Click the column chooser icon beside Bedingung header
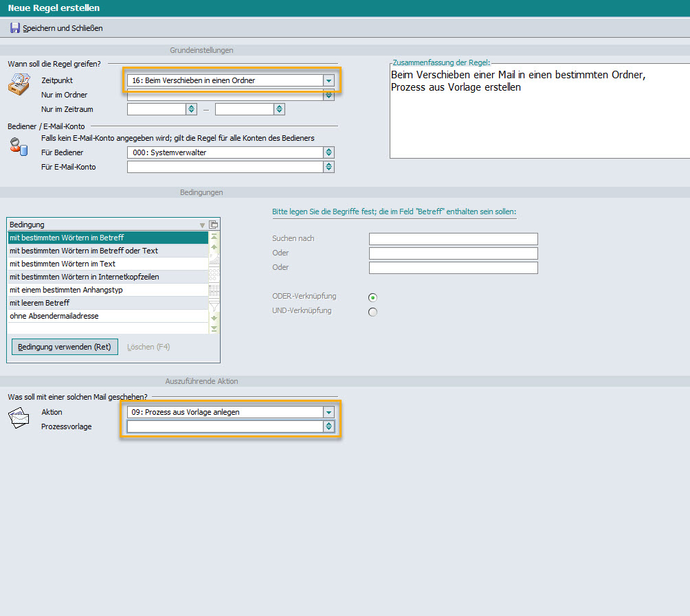 pos(213,225)
